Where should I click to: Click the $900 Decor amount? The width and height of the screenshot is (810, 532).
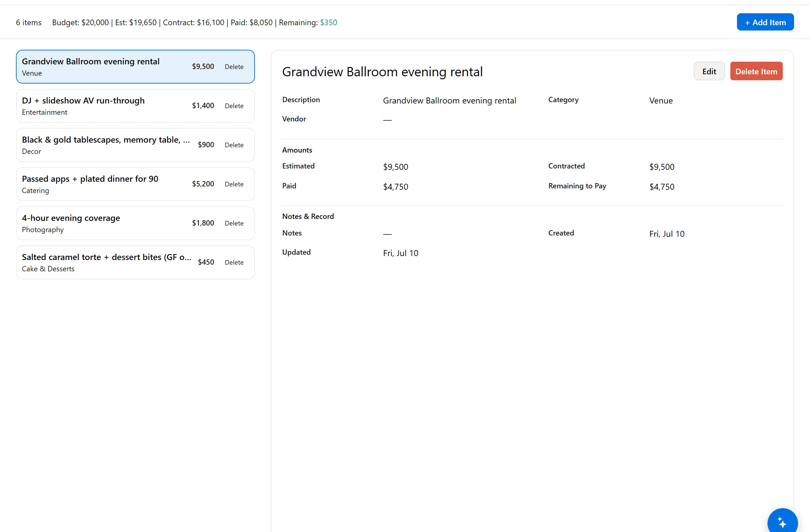point(206,145)
